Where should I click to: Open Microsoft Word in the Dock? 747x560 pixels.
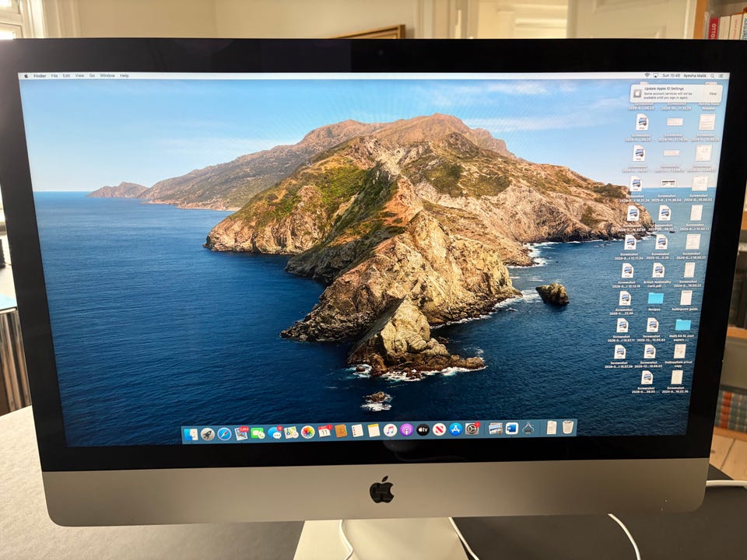click(512, 429)
